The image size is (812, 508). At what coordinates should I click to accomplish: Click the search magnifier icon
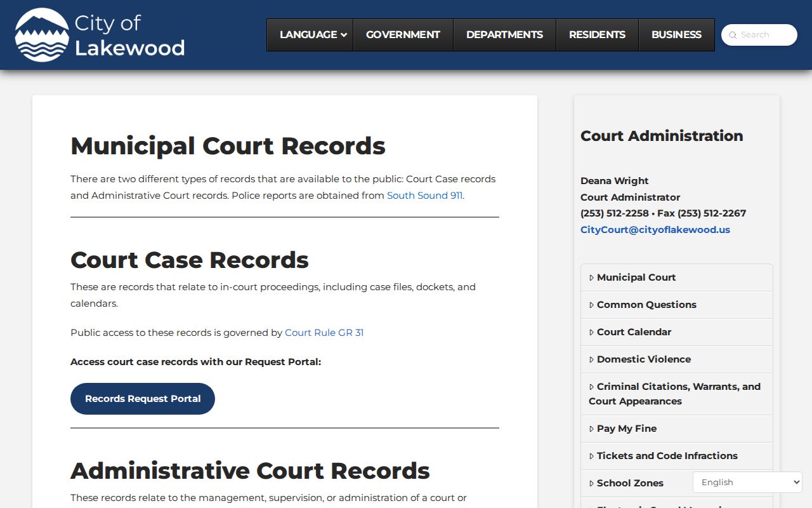click(x=733, y=35)
